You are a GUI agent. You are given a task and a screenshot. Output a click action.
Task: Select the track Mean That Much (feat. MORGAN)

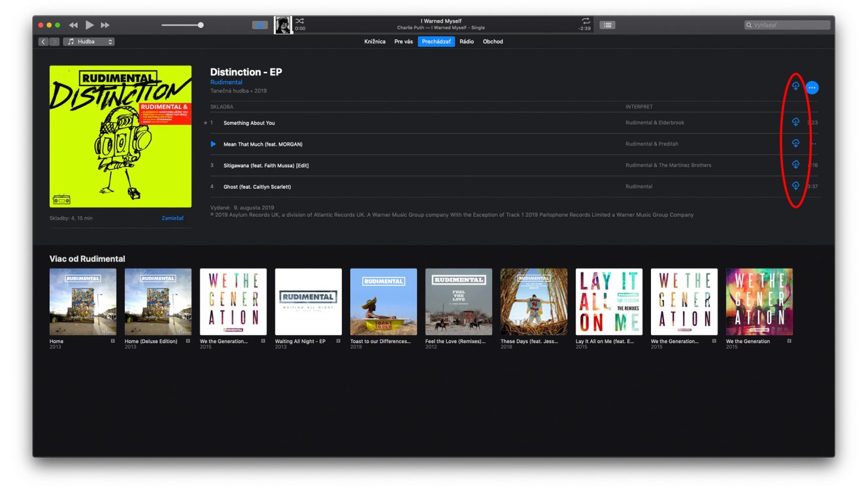click(x=263, y=144)
